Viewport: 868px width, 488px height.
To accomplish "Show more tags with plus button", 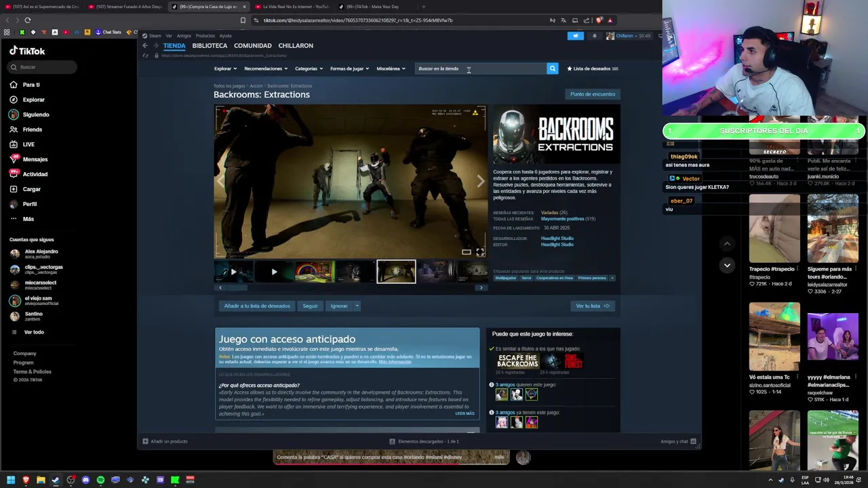I will pos(612,278).
